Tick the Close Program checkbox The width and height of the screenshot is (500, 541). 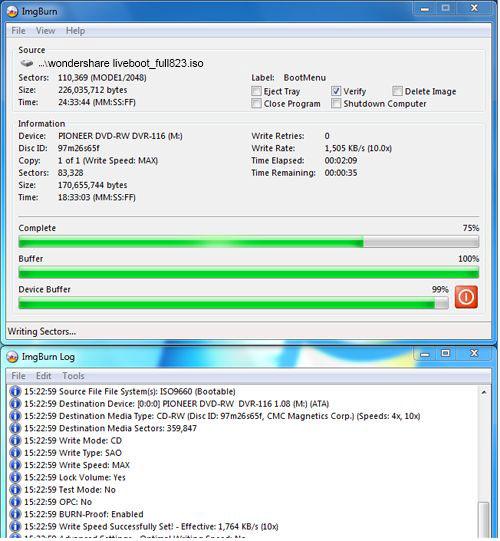(x=256, y=104)
